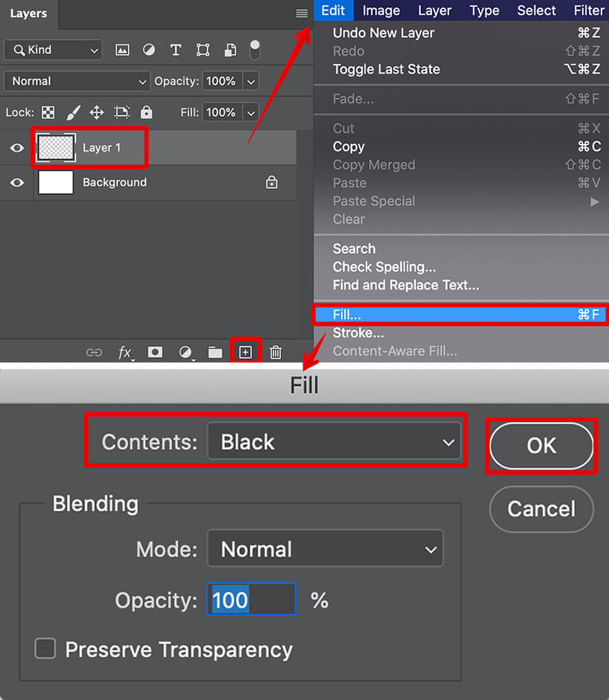Open the Contents dropdown set to Black
609x700 pixels.
pos(335,441)
